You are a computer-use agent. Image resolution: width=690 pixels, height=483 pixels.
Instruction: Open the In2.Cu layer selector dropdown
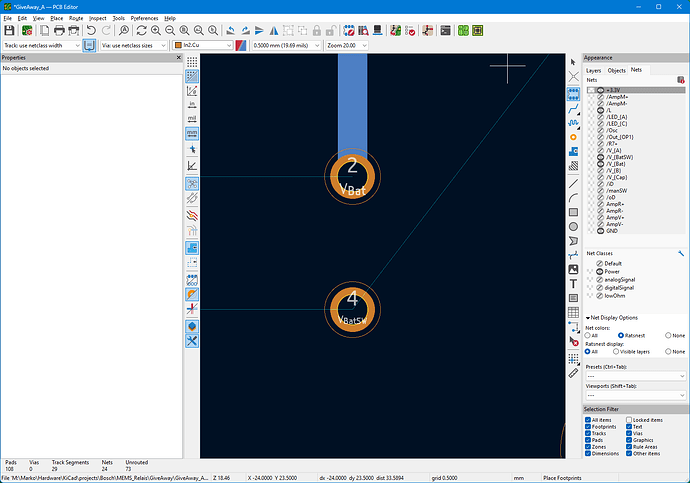(x=203, y=45)
